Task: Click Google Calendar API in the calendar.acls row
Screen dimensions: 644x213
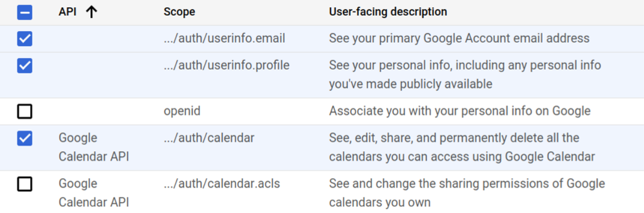Action: point(93,193)
